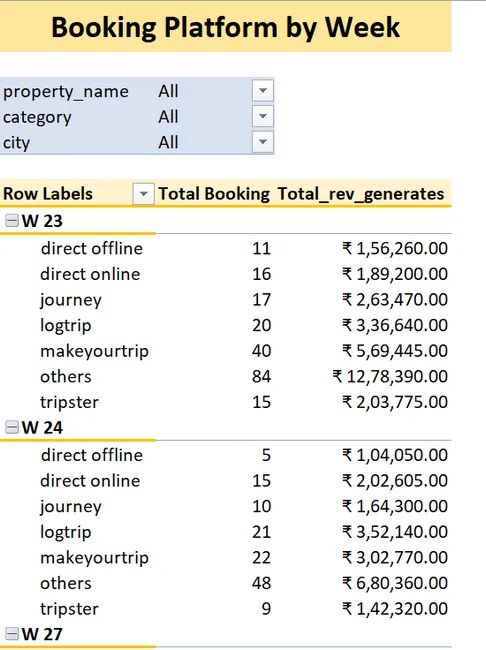Select booking count 48 cell
The height and width of the screenshot is (650, 486).
[x=261, y=583]
